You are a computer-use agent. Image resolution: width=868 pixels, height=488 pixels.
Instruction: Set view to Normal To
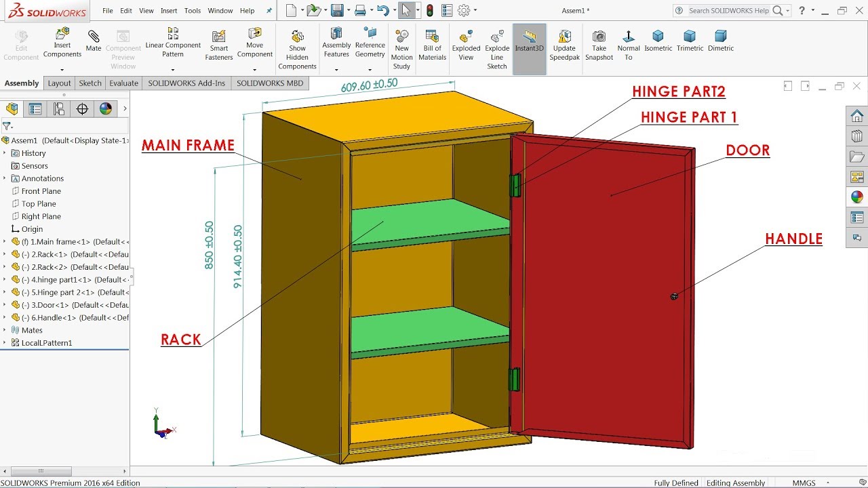pos(629,45)
